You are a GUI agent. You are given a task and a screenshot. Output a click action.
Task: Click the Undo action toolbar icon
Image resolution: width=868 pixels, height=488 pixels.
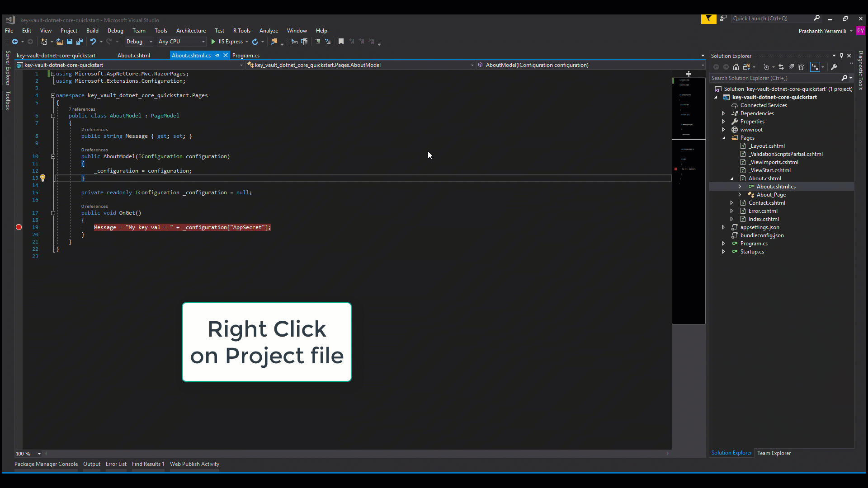point(92,42)
